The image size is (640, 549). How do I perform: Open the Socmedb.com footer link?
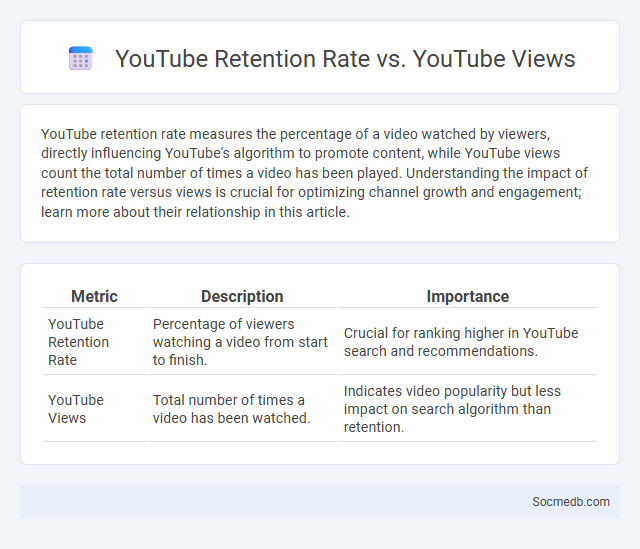click(571, 502)
